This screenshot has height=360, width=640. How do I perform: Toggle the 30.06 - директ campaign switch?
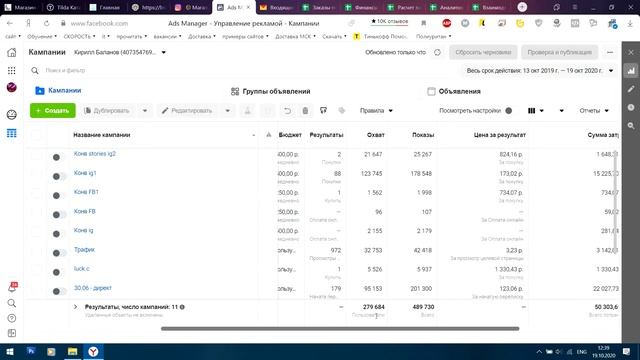(x=59, y=291)
